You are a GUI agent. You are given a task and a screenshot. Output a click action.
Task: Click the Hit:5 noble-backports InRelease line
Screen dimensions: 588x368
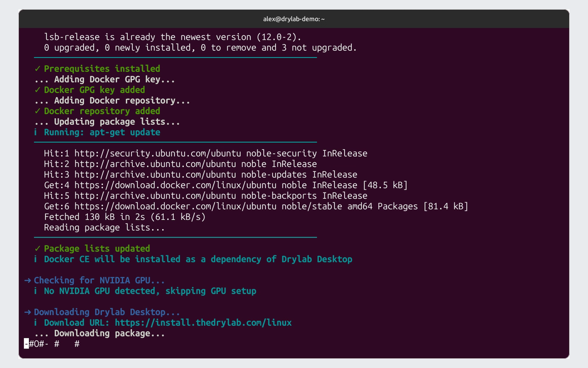click(206, 196)
